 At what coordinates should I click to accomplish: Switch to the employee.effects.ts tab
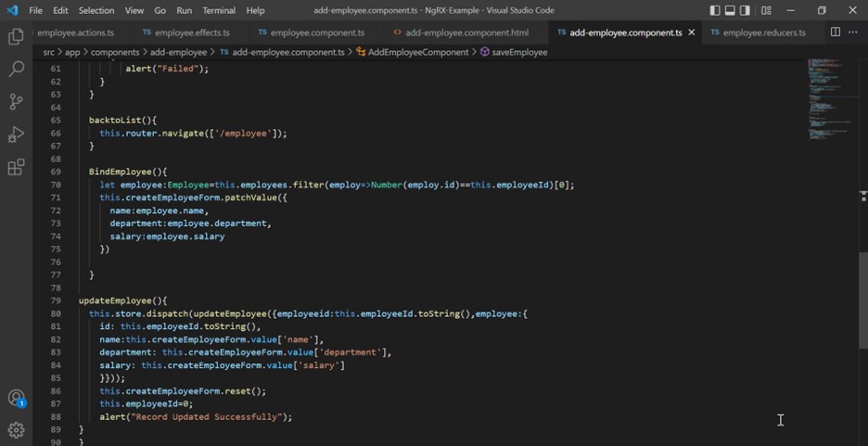[x=192, y=32]
